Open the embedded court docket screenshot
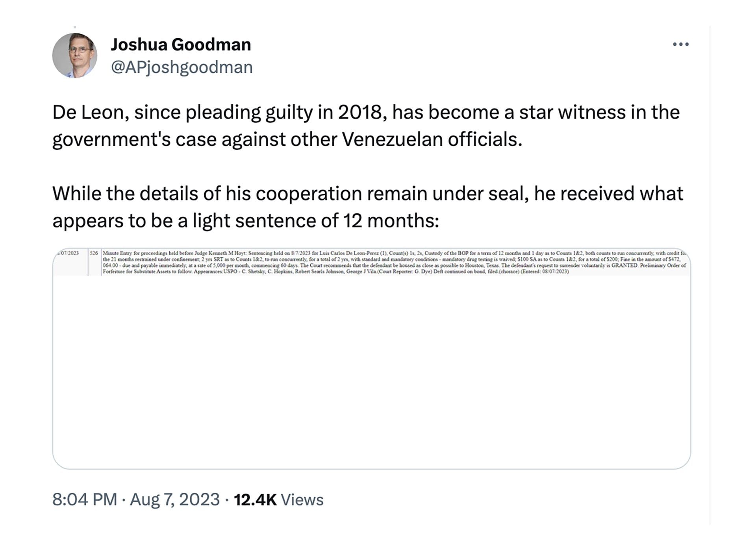756x557 pixels. 371,358
